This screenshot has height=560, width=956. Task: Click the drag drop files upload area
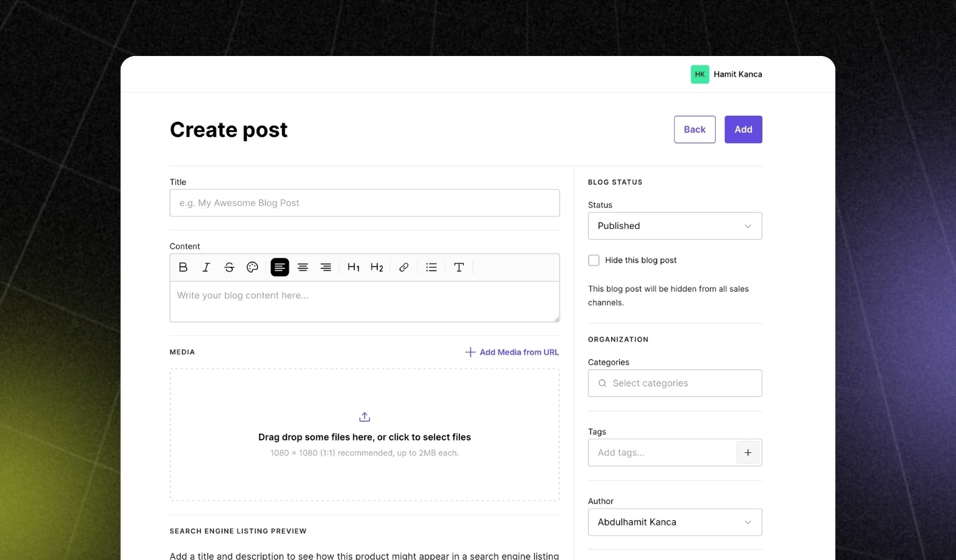365,435
